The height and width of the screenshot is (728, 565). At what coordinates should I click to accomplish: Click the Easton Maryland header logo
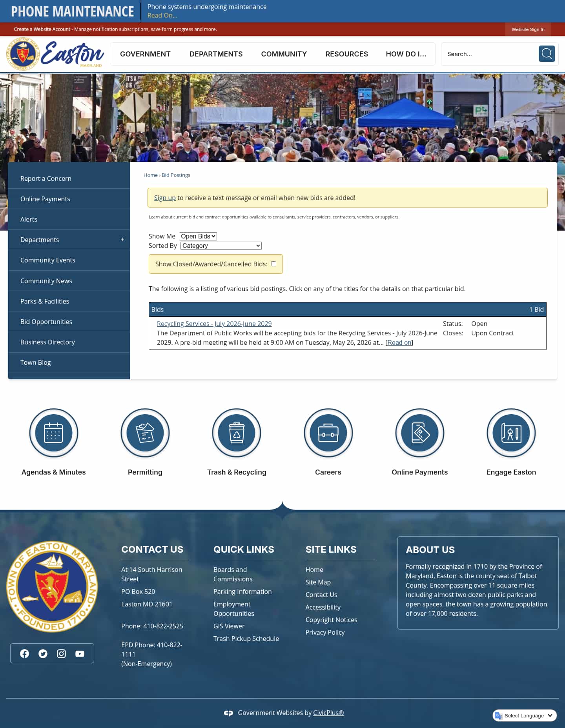[55, 54]
